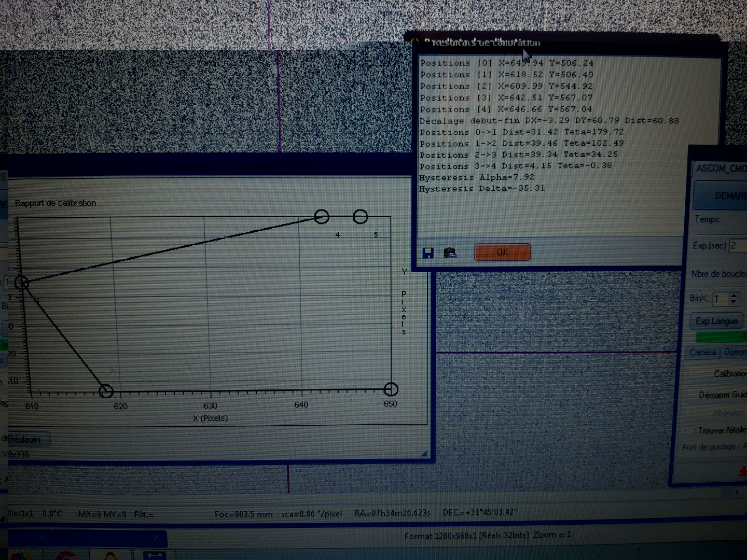Switch to the Caméra tab

coord(702,353)
